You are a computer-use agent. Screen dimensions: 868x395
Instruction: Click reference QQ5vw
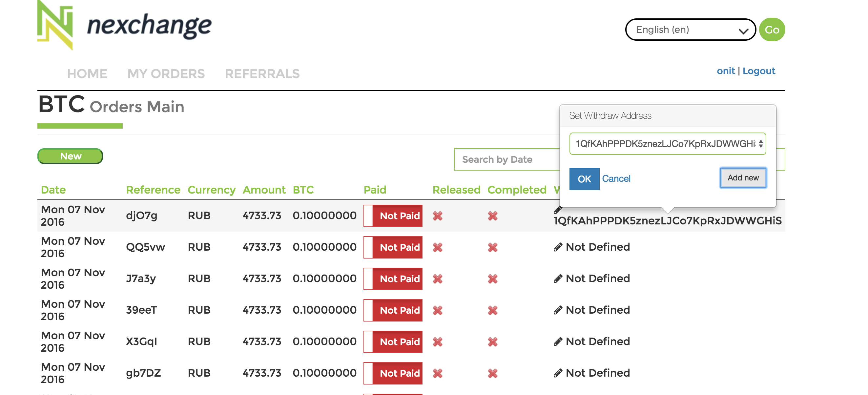click(145, 247)
